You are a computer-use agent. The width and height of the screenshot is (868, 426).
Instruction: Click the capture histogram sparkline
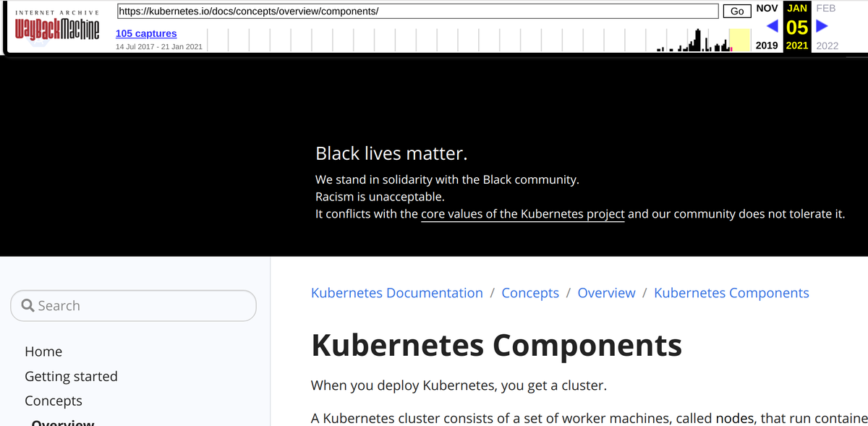point(480,40)
